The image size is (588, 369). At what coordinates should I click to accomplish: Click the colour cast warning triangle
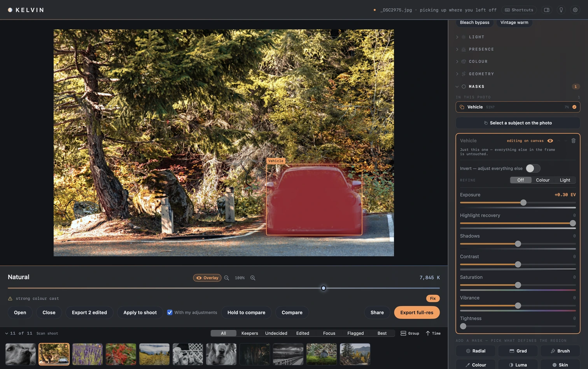10,299
